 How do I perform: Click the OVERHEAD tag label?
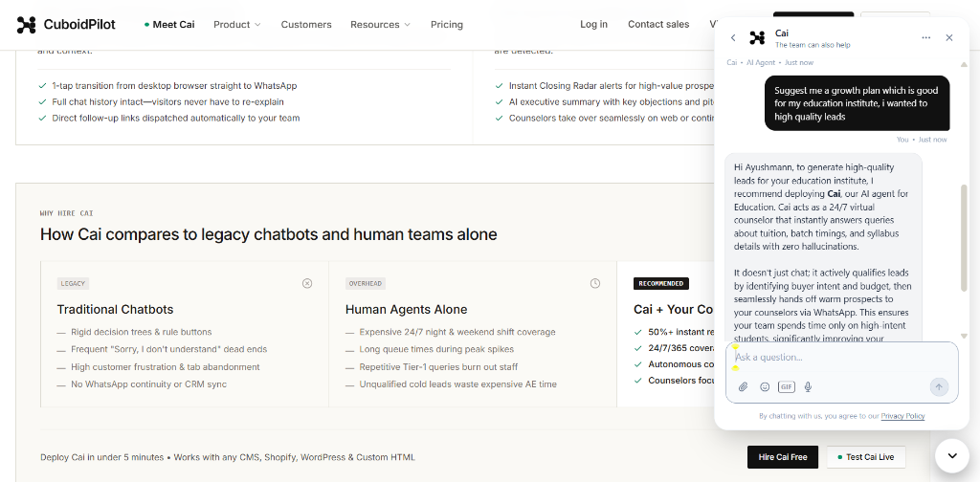click(x=366, y=283)
